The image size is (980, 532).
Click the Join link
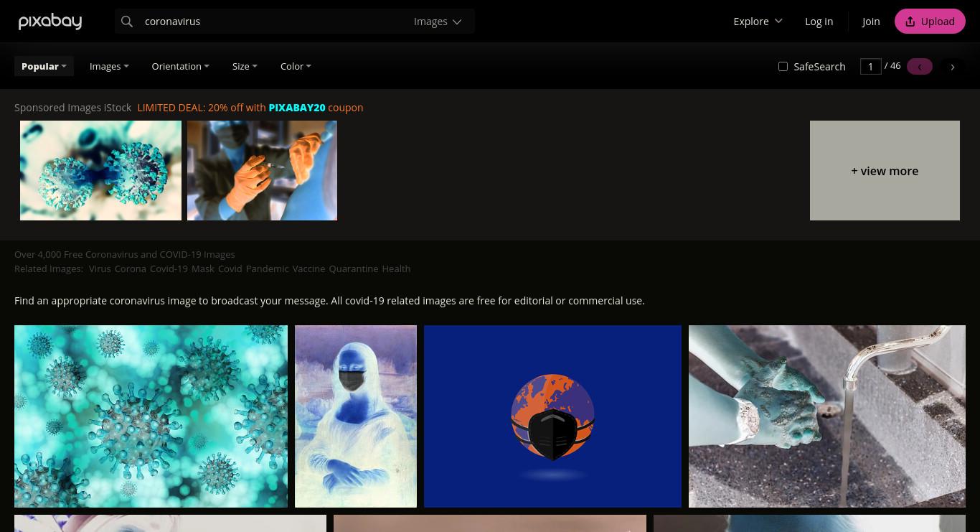click(x=871, y=22)
